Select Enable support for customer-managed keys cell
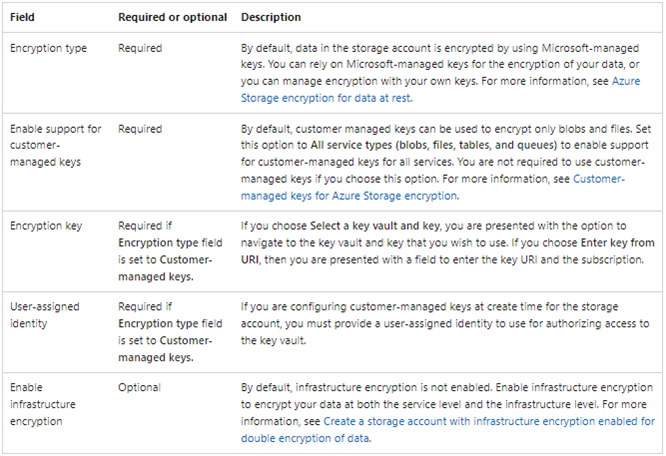Viewport: 666px width, 456px height. (x=55, y=144)
